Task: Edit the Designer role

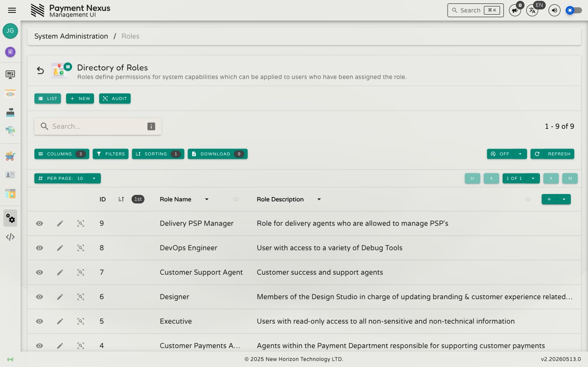Action: coord(60,297)
